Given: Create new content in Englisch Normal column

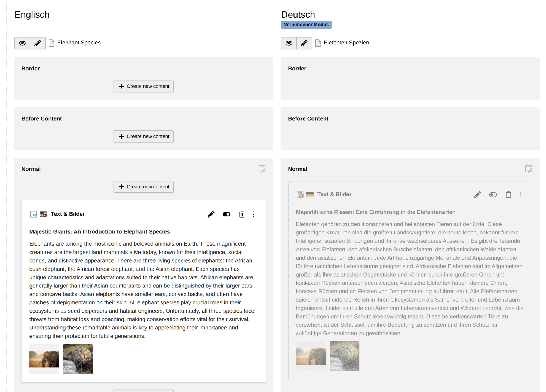Looking at the screenshot, I should pos(144,187).
